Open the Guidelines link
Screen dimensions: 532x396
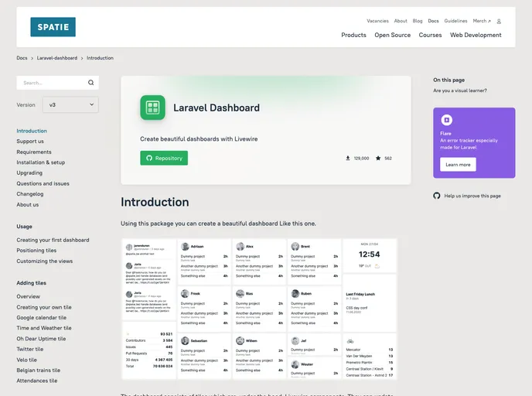click(x=455, y=21)
